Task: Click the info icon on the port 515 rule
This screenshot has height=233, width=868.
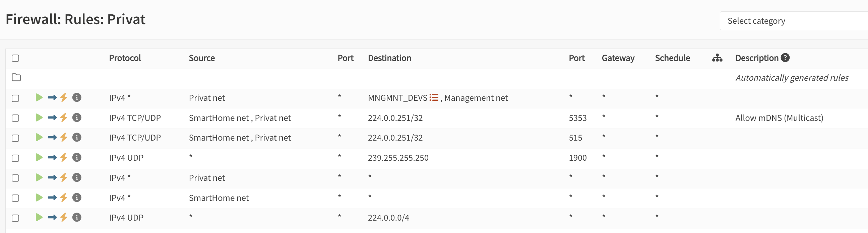Action: click(77, 137)
